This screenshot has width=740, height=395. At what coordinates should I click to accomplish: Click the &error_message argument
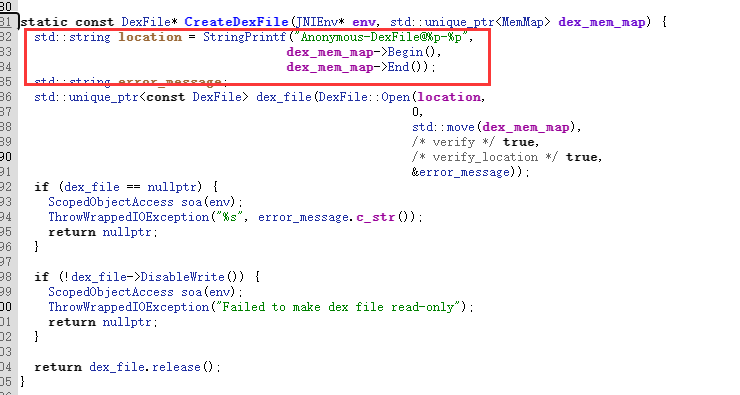point(461,173)
